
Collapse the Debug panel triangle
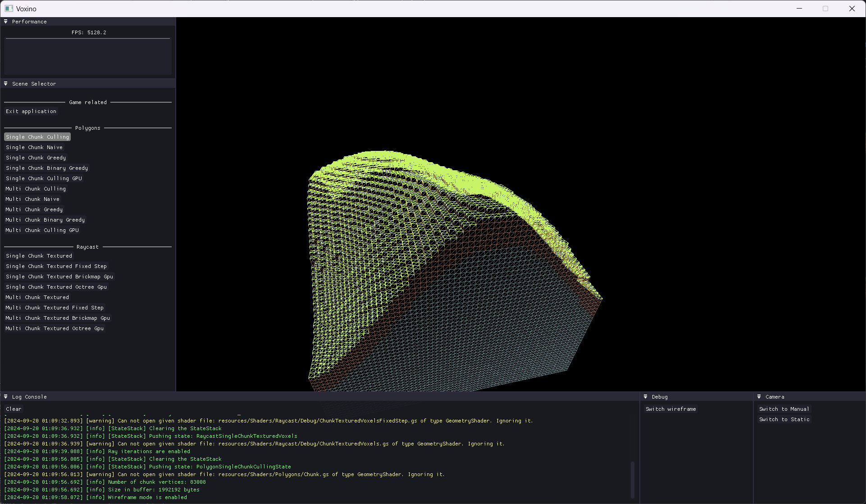pyautogui.click(x=646, y=397)
